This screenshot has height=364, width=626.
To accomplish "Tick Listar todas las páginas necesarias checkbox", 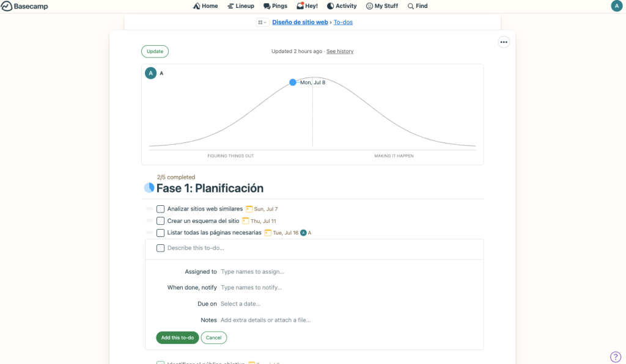I will [x=161, y=233].
